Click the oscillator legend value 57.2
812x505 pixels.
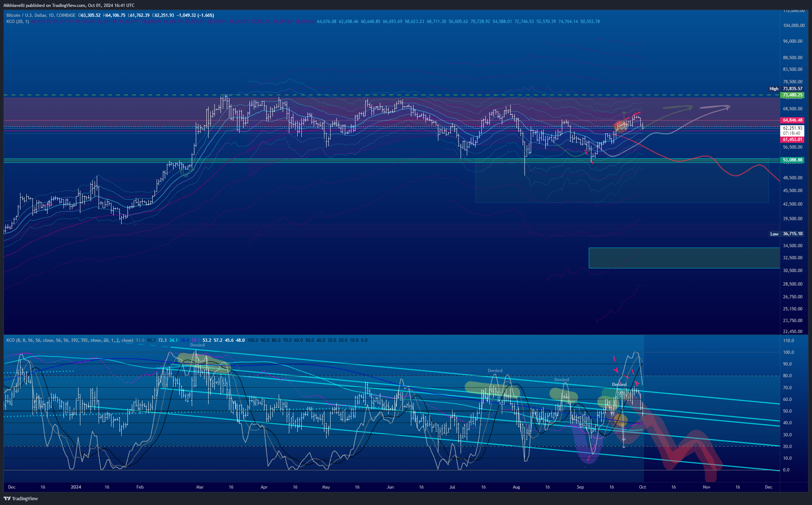click(218, 340)
